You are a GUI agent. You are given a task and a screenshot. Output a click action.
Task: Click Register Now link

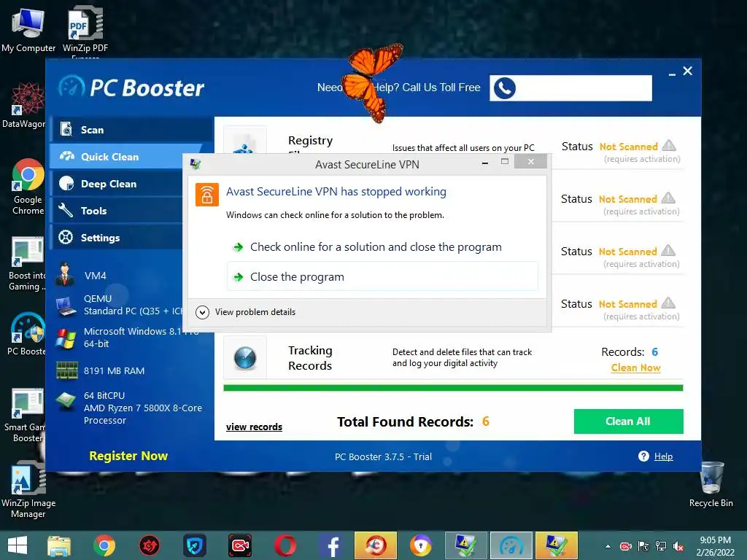point(128,456)
